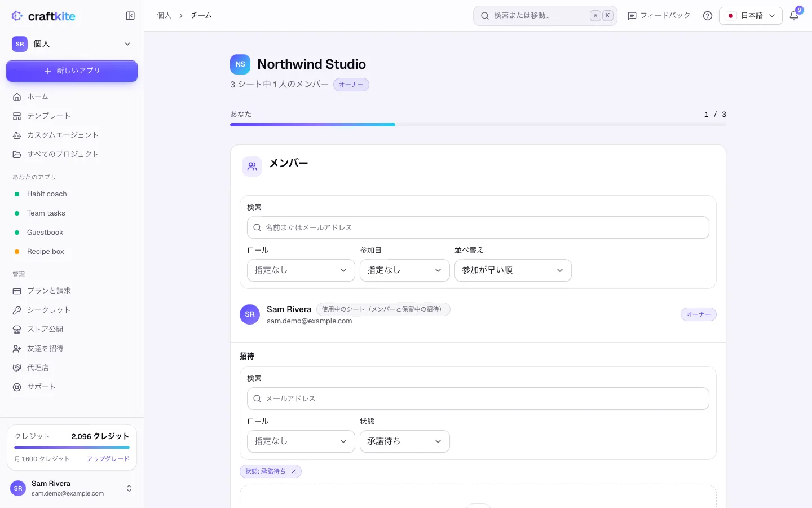
Task: Open the notifications bell
Action: [794, 16]
